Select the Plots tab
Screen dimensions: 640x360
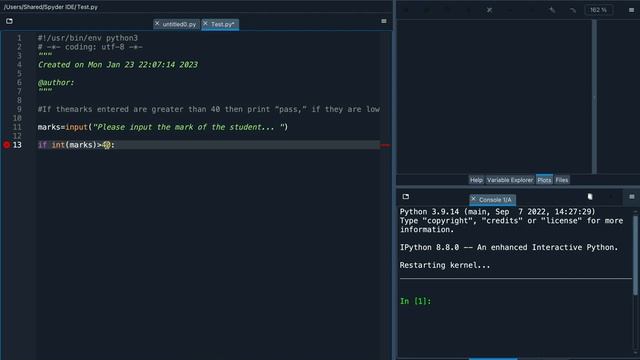(x=544, y=180)
